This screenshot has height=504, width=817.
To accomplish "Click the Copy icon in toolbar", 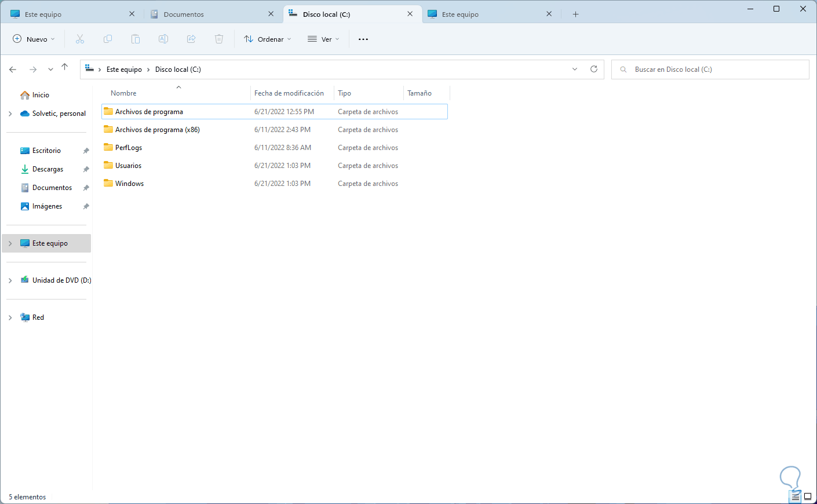I will point(108,39).
